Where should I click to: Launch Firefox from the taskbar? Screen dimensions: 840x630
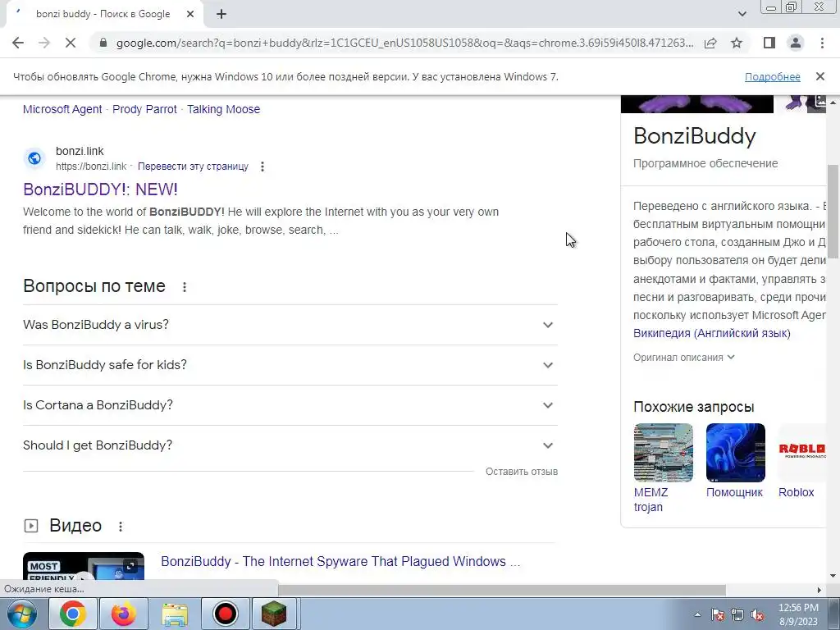click(124, 614)
